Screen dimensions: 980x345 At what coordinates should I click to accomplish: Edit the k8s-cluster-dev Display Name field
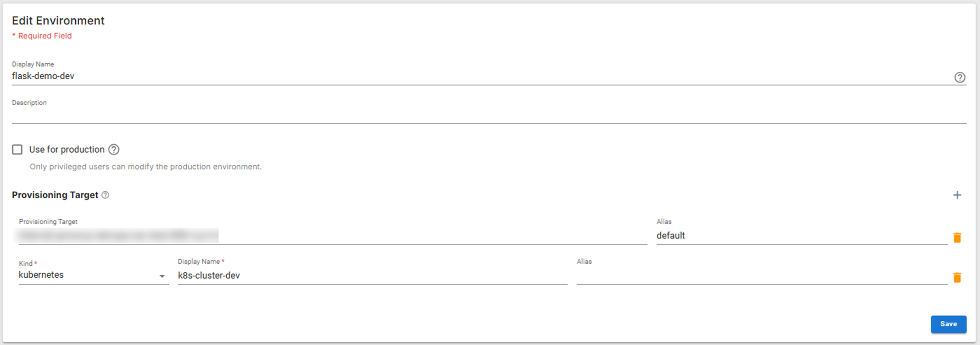[x=372, y=276]
